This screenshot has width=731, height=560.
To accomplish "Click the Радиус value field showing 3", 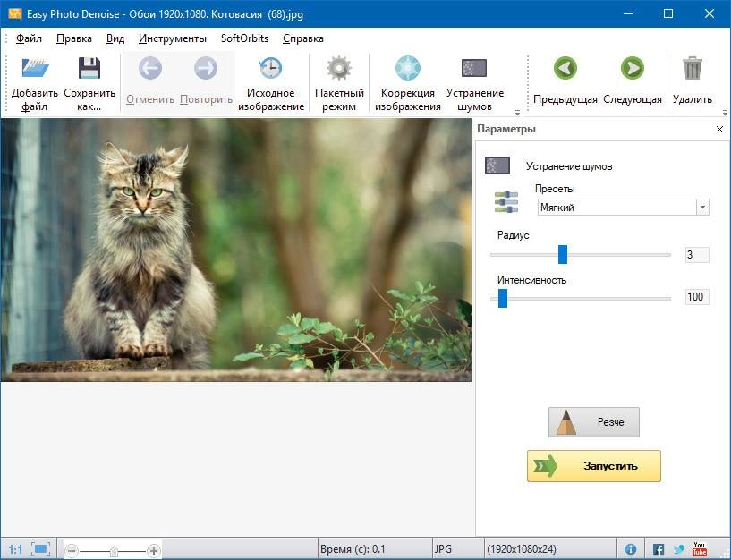I will point(697,255).
